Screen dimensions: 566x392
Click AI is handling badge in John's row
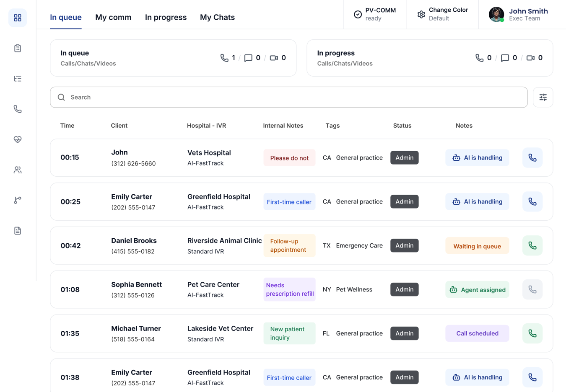point(477,157)
